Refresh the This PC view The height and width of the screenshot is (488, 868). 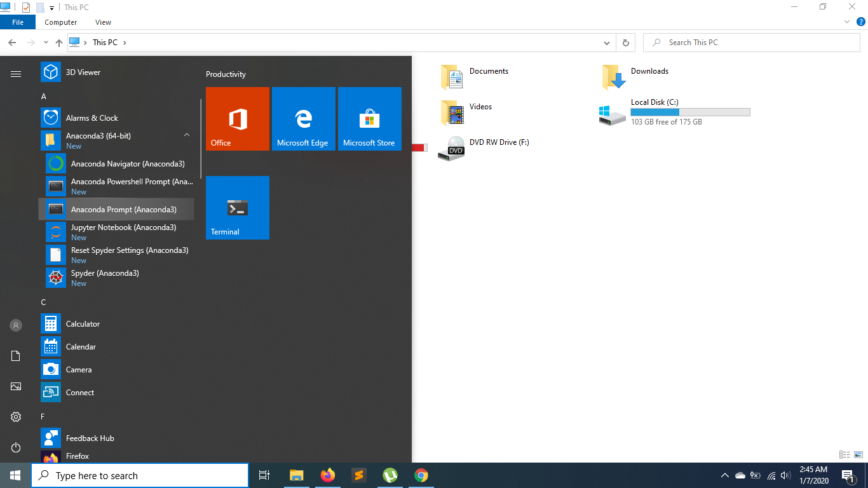coord(625,43)
